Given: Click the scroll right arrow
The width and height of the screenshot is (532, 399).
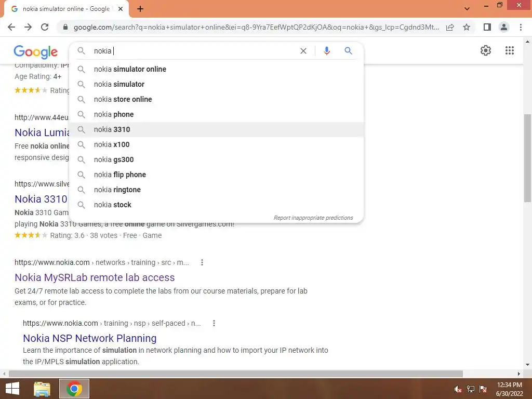Looking at the screenshot, I should pyautogui.click(x=519, y=374).
